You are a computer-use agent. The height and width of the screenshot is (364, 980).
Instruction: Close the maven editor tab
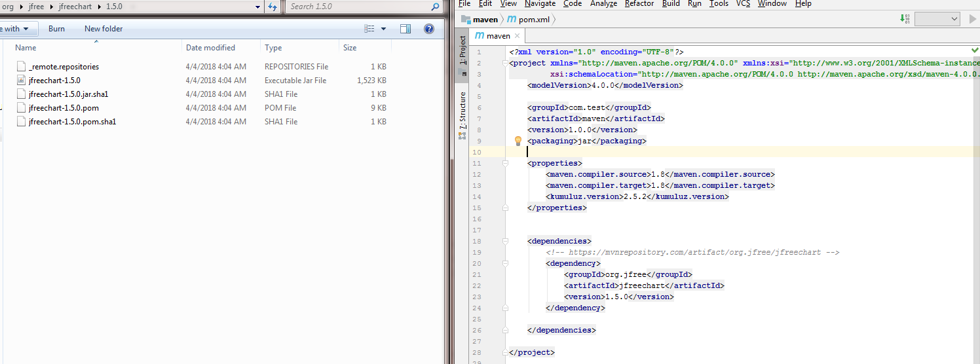(518, 36)
